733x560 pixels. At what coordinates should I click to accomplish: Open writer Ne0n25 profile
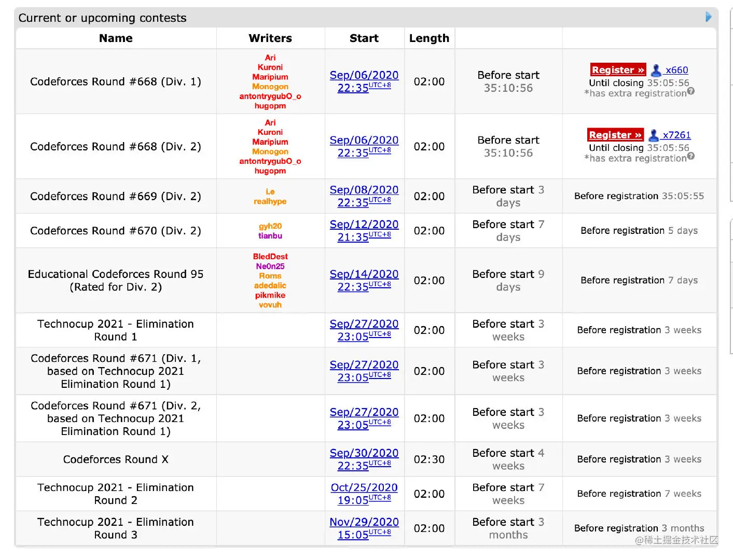coord(270,266)
